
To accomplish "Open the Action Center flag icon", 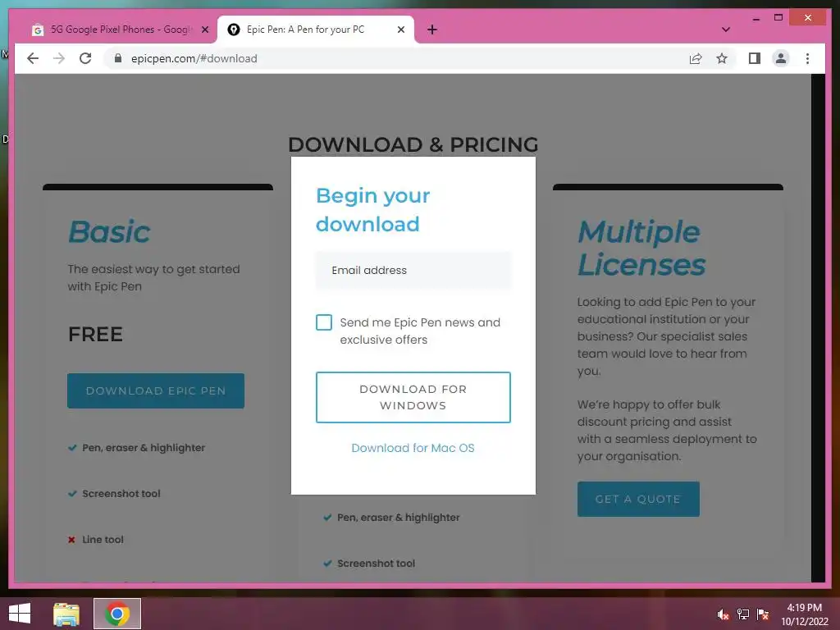I will coord(762,614).
